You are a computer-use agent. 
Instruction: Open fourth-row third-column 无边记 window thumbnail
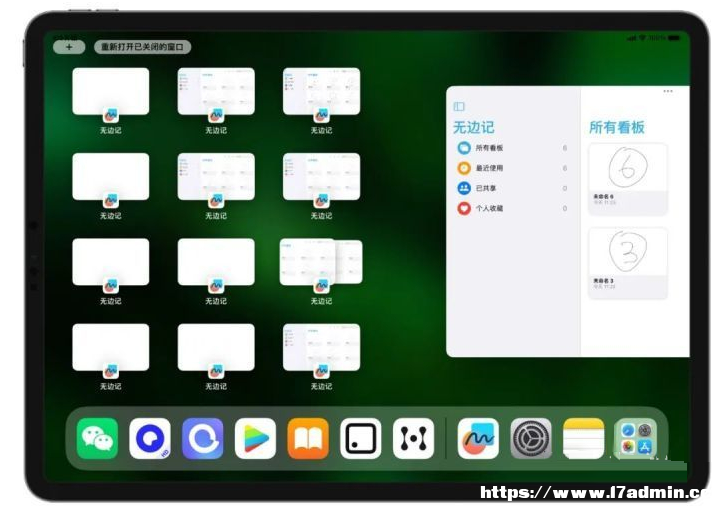pyautogui.click(x=321, y=348)
